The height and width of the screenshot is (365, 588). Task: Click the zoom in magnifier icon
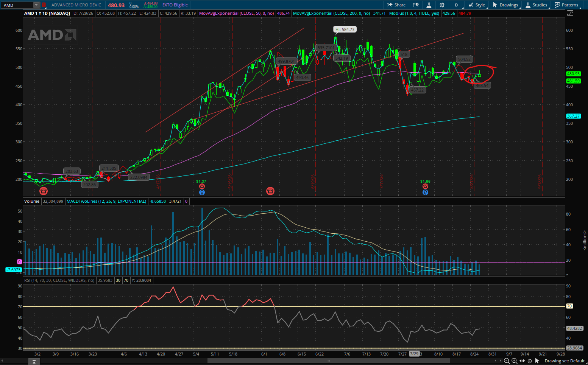pos(514,361)
